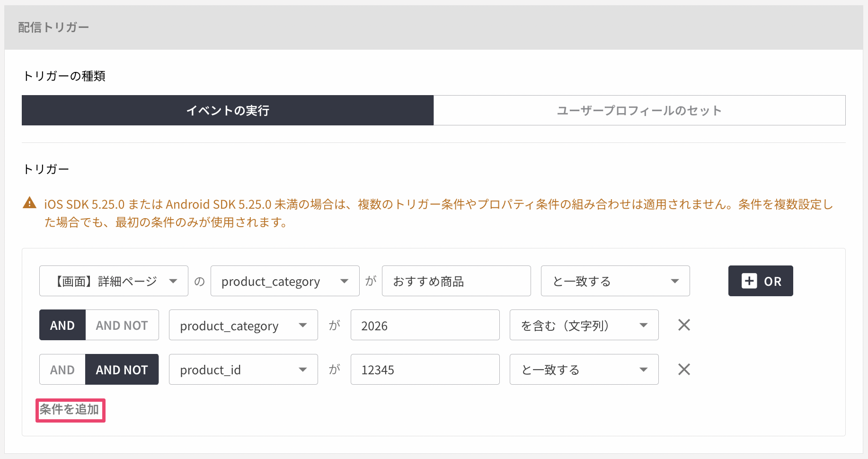Screen dimensions: 868x459
Task: Open the 【画面】詳細ページ event dropdown
Action: pyautogui.click(x=114, y=281)
